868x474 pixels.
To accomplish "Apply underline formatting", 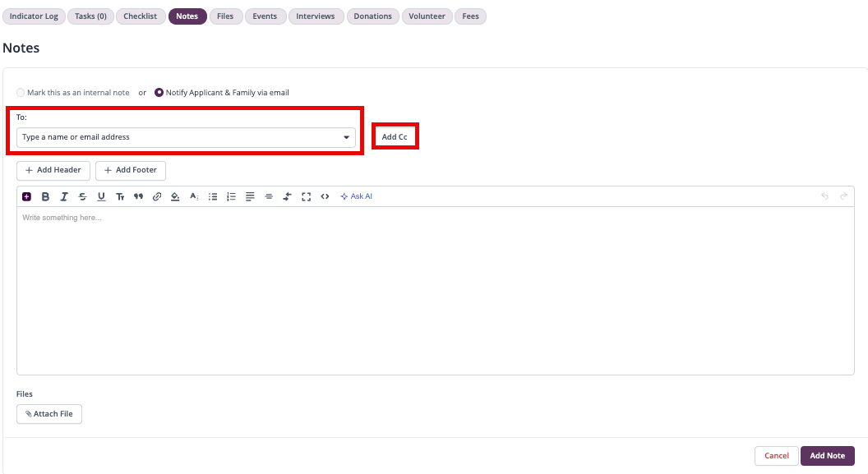I will [x=101, y=196].
